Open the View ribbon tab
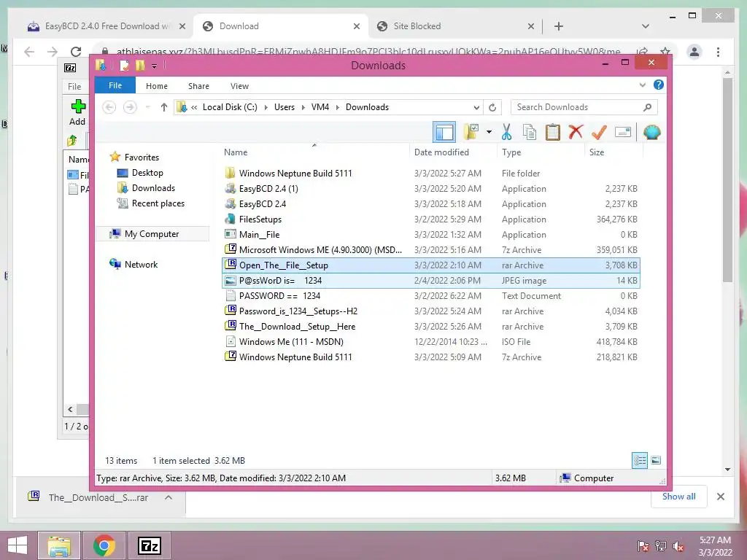Viewport: 747px width, 560px height. pos(239,86)
